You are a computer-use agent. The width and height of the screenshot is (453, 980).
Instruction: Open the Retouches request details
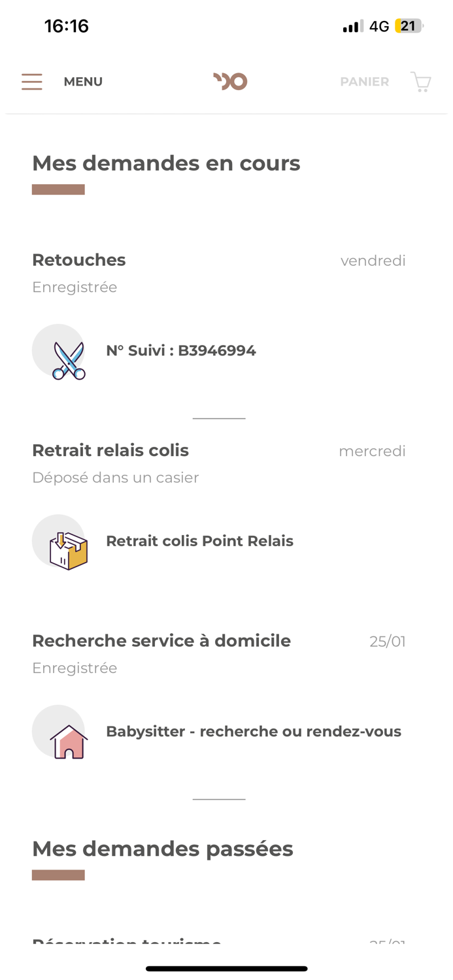(78, 260)
